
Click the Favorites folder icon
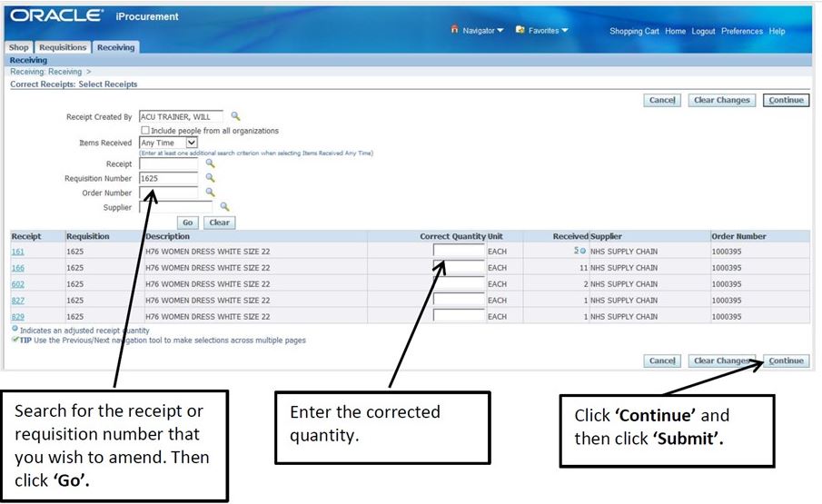point(520,30)
